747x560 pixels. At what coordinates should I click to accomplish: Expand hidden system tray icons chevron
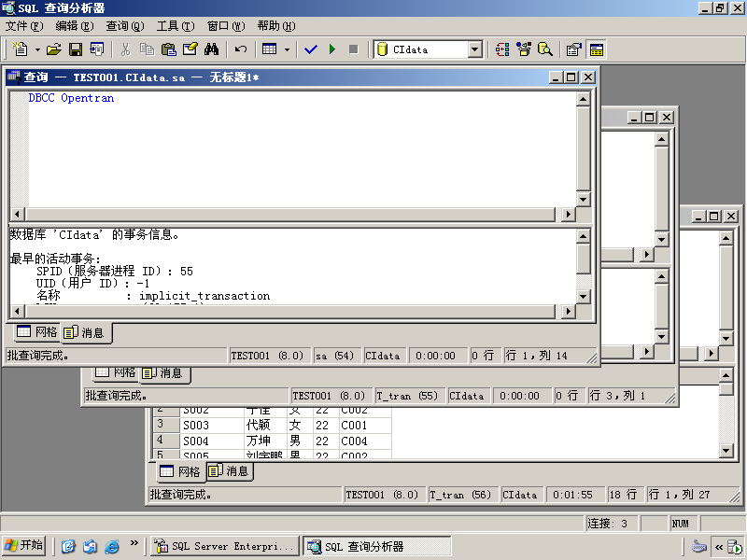tap(718, 547)
